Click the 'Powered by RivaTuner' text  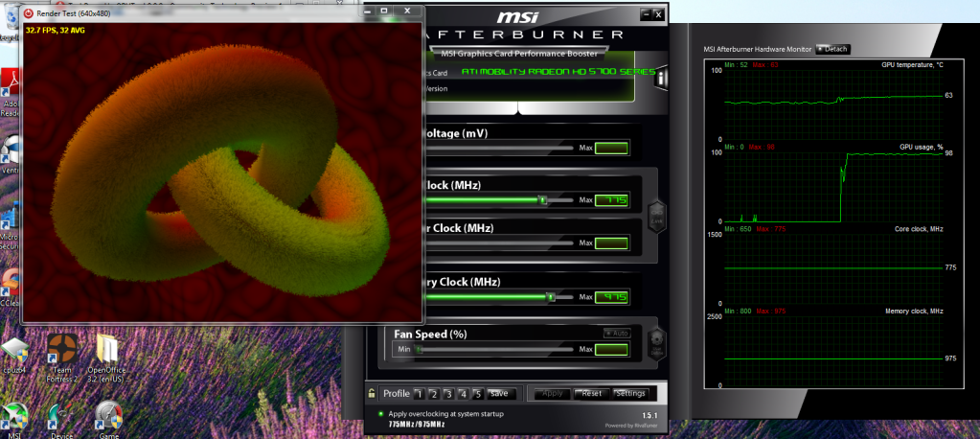click(631, 426)
